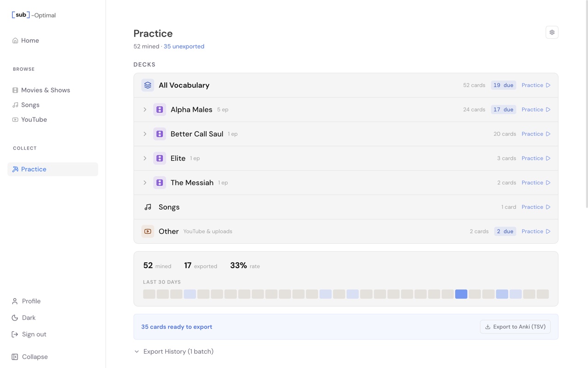Click the download icon on Export button
Screen dimensions: 588x368
tap(487, 327)
